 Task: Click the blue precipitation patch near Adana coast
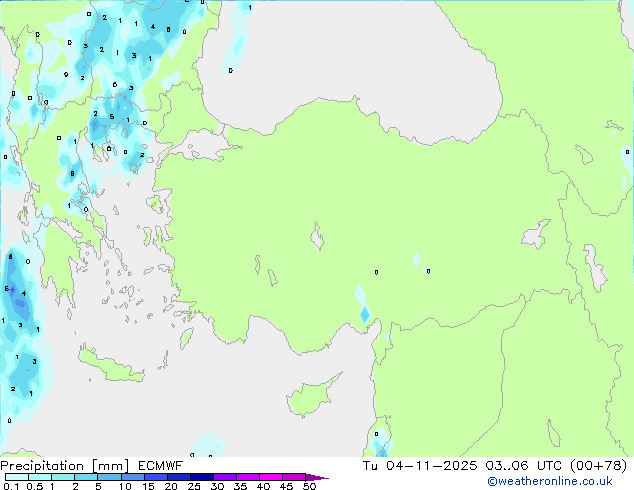[x=365, y=314]
